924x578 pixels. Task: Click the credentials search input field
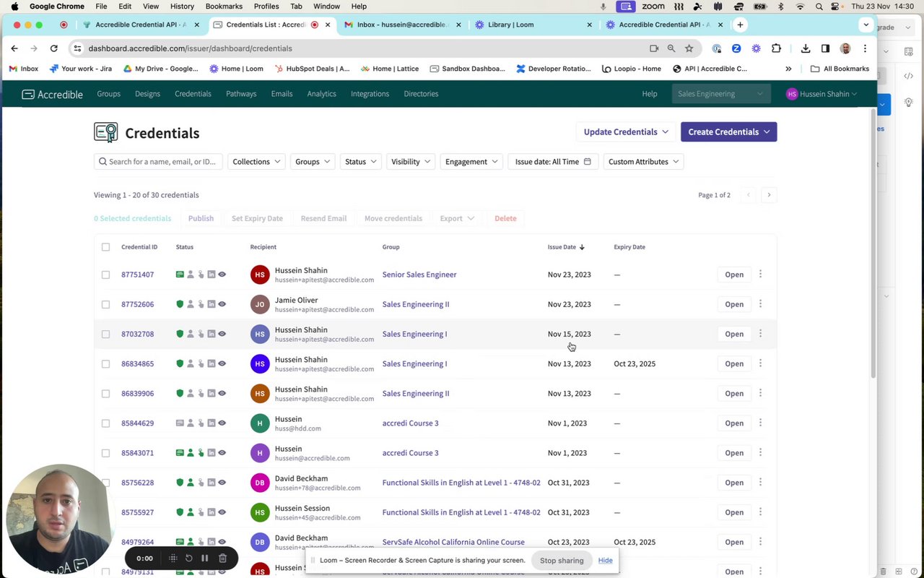(x=158, y=162)
